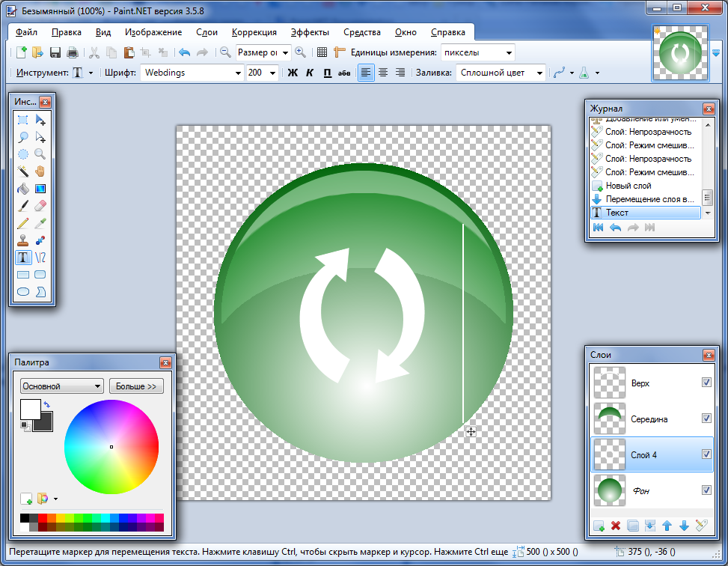This screenshot has height=566, width=728.
Task: Delete layer with red X icon
Action: tap(616, 526)
